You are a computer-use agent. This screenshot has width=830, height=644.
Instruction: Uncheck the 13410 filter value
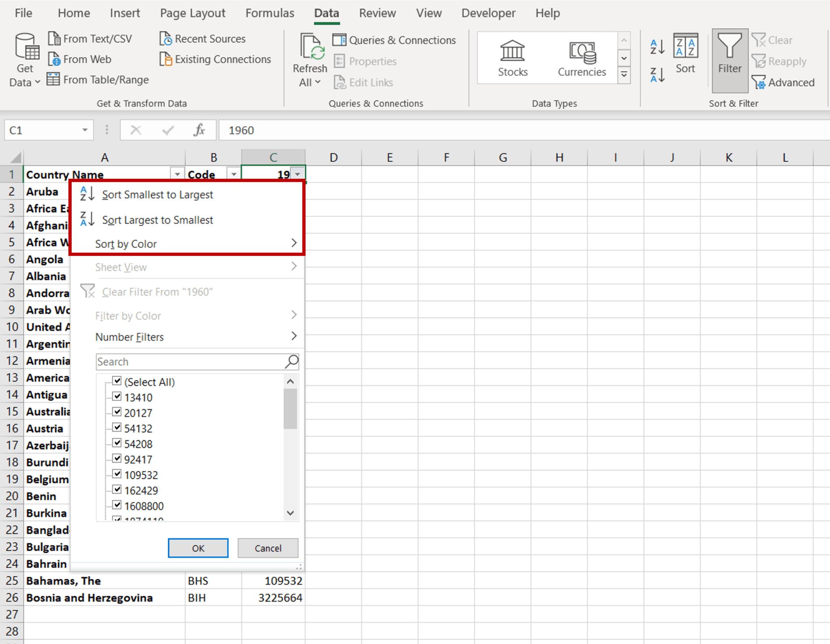[x=117, y=396]
